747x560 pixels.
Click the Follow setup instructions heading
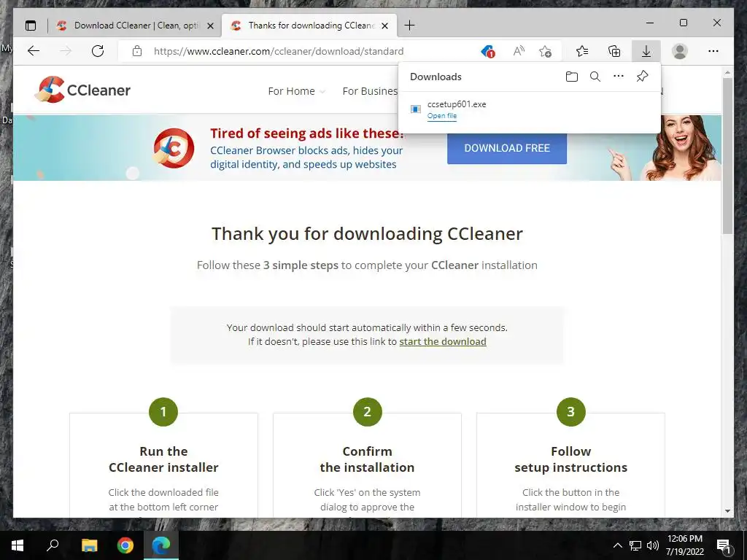[x=570, y=459]
